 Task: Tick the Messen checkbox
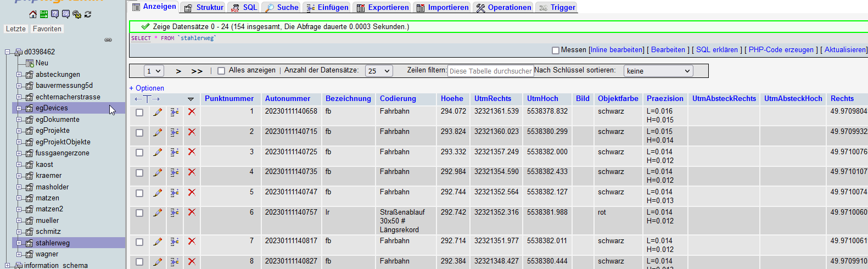pyautogui.click(x=556, y=50)
